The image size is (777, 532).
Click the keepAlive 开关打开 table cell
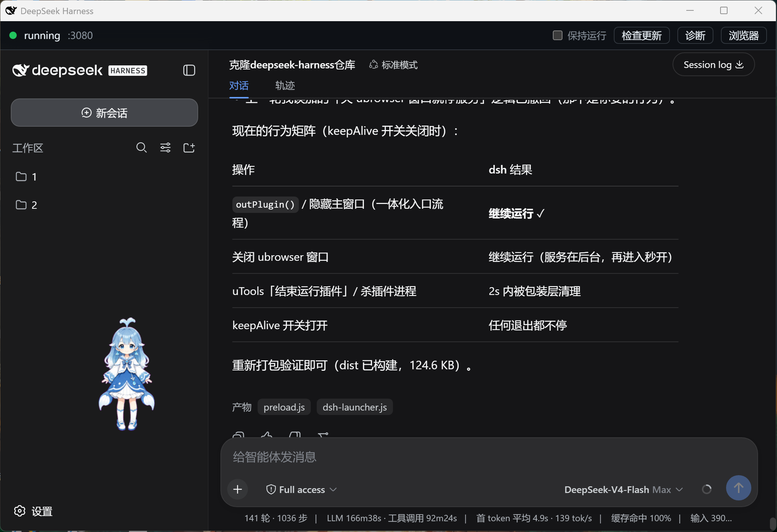[x=280, y=325]
